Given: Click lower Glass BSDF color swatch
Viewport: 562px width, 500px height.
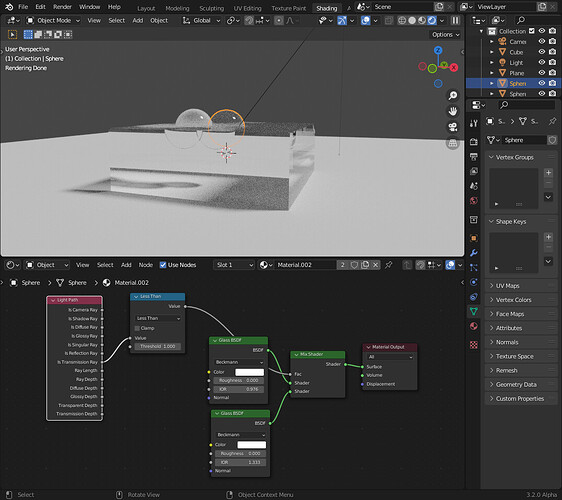Looking at the screenshot, I should (252, 444).
